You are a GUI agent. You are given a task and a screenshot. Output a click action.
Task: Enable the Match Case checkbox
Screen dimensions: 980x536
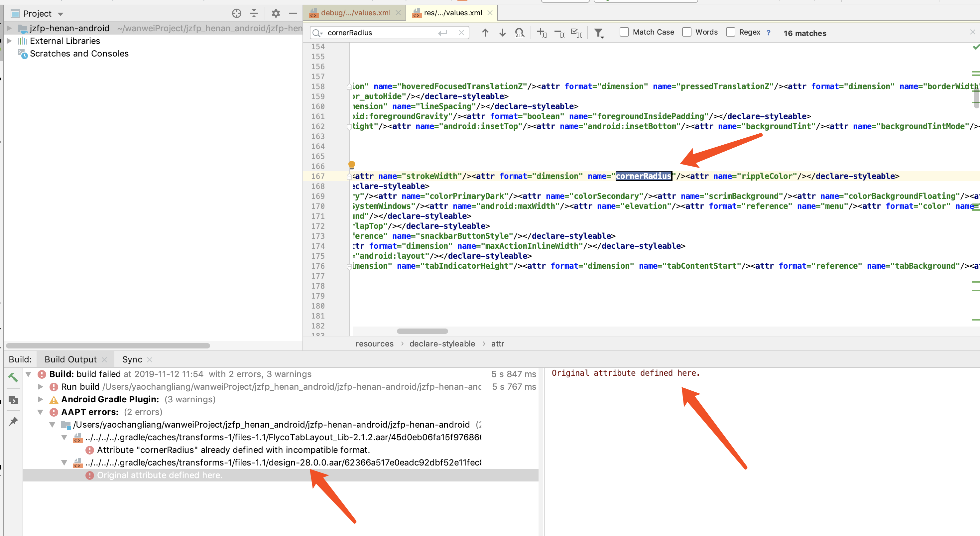[x=624, y=32]
